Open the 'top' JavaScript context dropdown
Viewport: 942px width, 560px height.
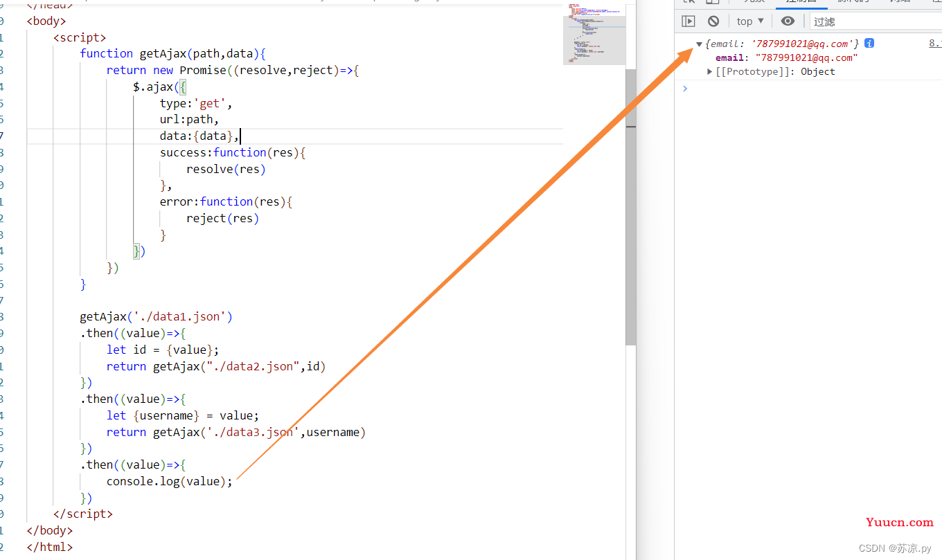tap(750, 21)
